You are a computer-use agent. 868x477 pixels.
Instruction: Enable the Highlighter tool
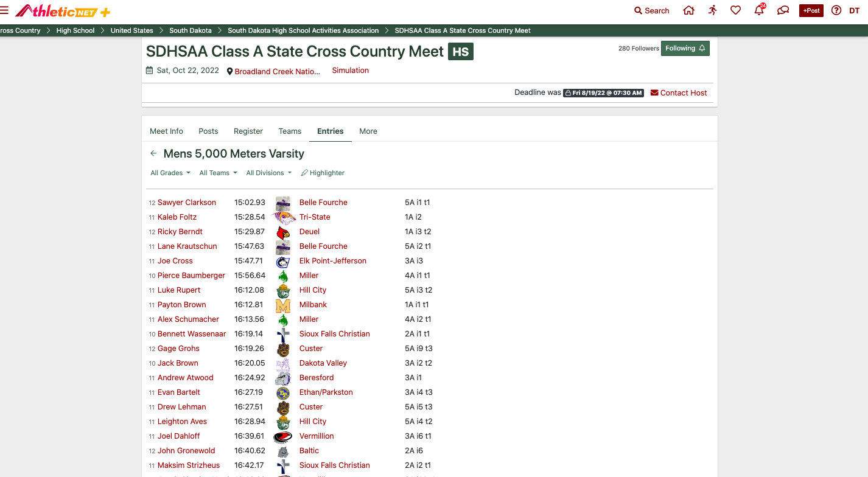click(x=323, y=173)
